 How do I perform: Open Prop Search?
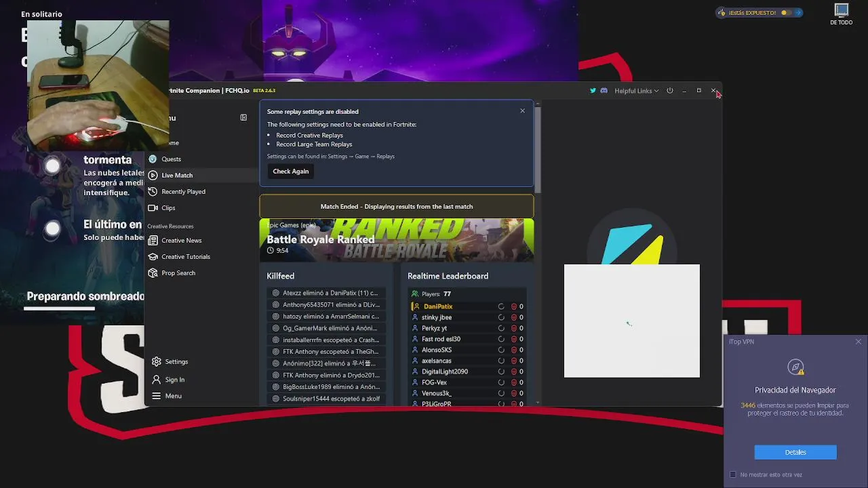[x=201, y=273]
